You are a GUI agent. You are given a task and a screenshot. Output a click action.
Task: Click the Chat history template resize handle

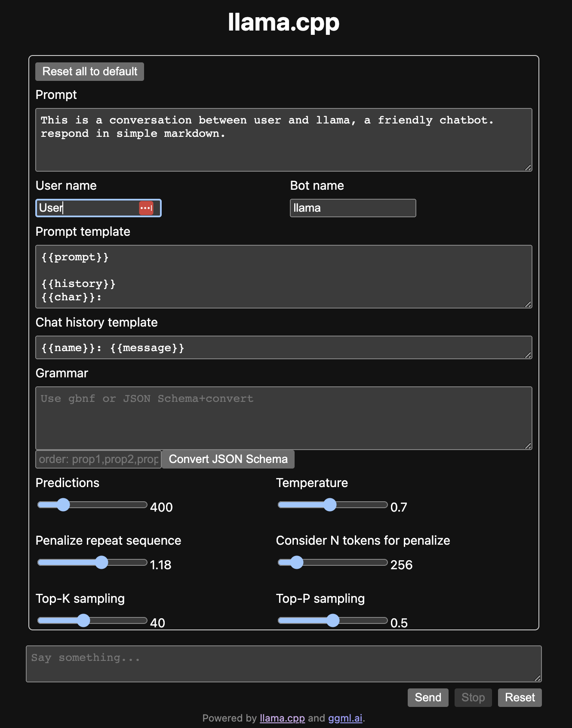click(528, 355)
